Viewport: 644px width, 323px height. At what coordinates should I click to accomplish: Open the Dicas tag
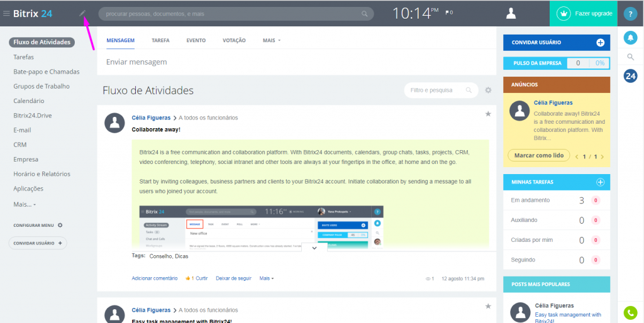(182, 256)
